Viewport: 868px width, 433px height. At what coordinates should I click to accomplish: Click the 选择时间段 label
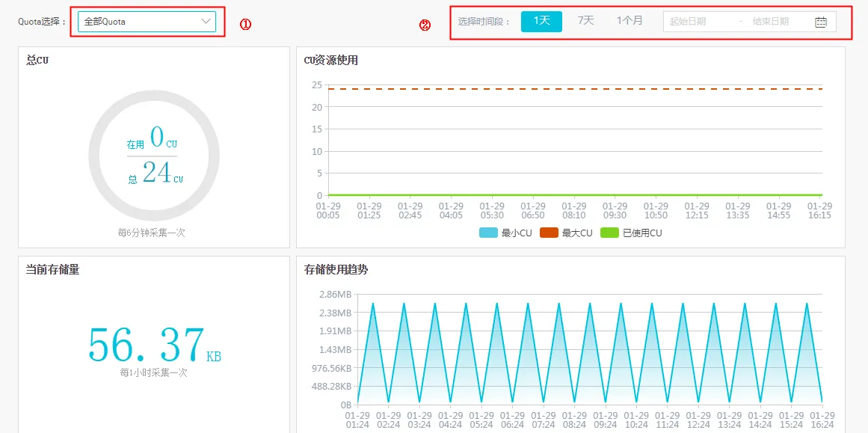click(x=484, y=22)
